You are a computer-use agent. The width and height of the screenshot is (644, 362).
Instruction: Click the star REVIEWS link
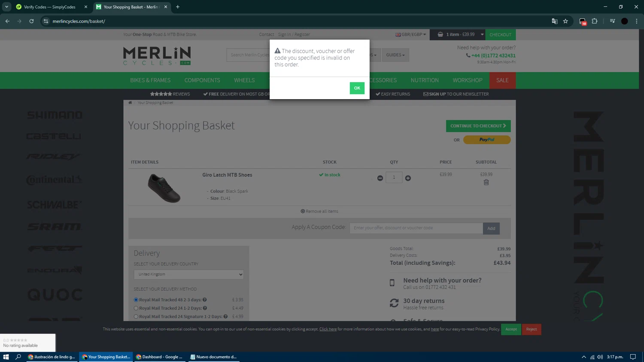pos(170,94)
